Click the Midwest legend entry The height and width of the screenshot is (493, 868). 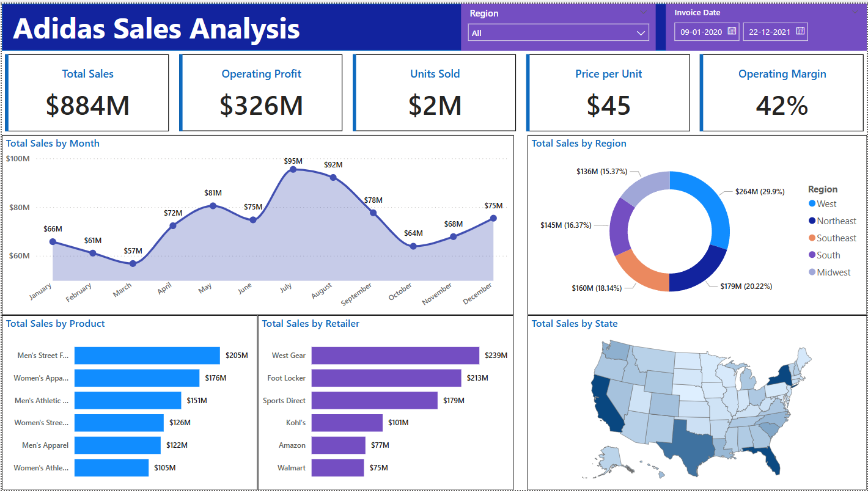829,272
